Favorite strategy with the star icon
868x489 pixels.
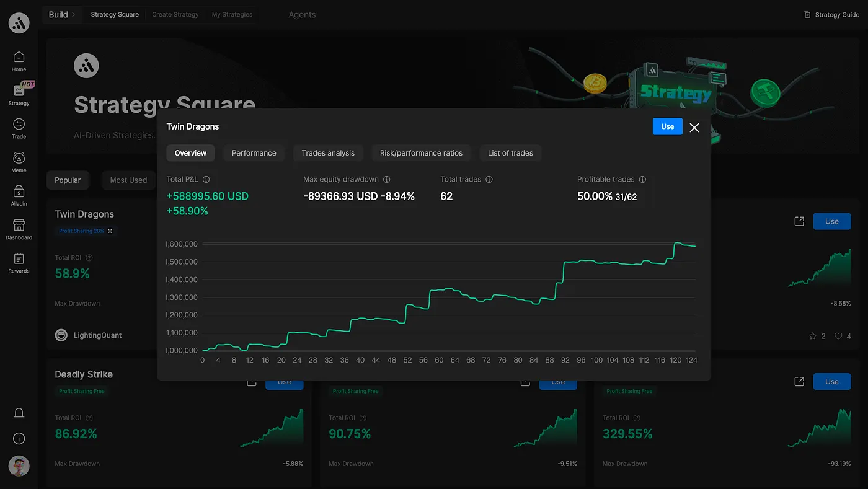813,336
